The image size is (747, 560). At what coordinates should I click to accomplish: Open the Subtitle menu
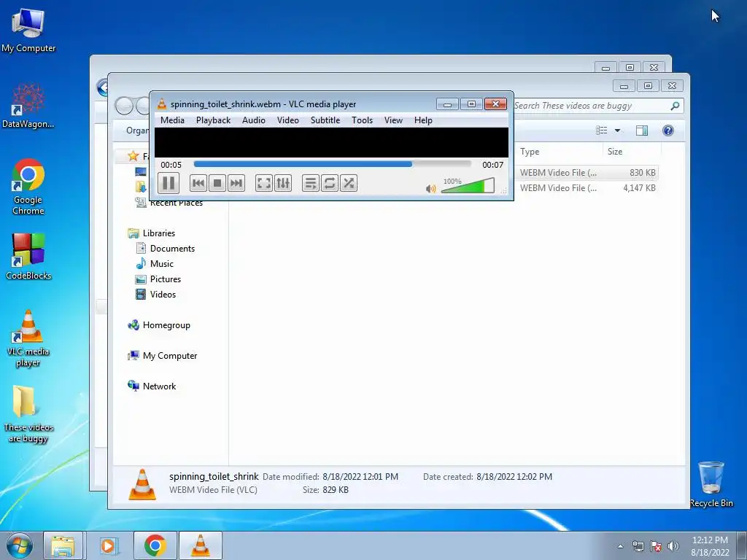point(325,120)
